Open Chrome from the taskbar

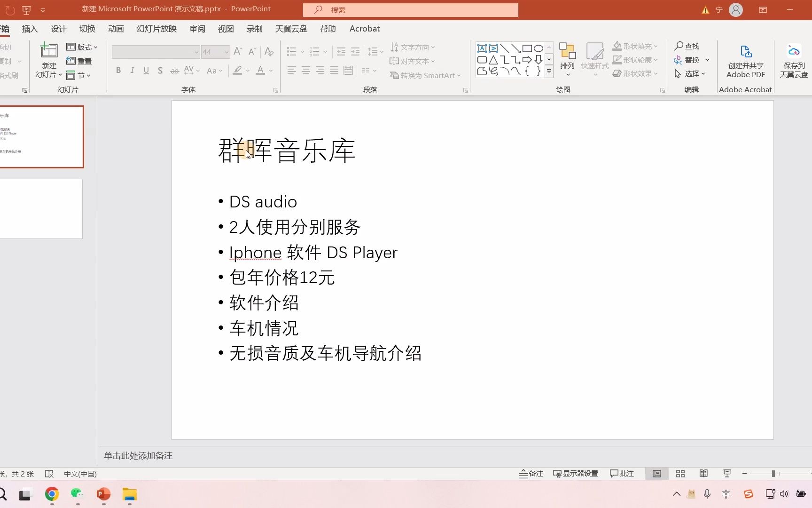[x=52, y=494]
